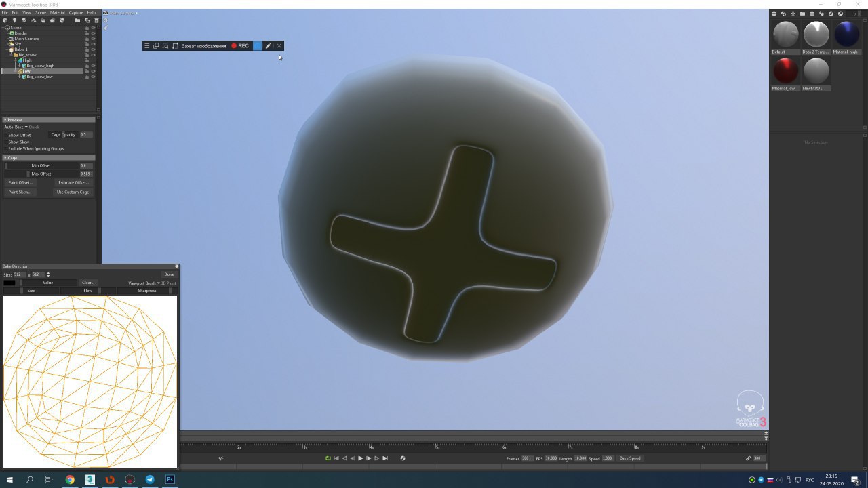Collapse the Cage section
The width and height of the screenshot is (868, 488).
tap(5, 158)
